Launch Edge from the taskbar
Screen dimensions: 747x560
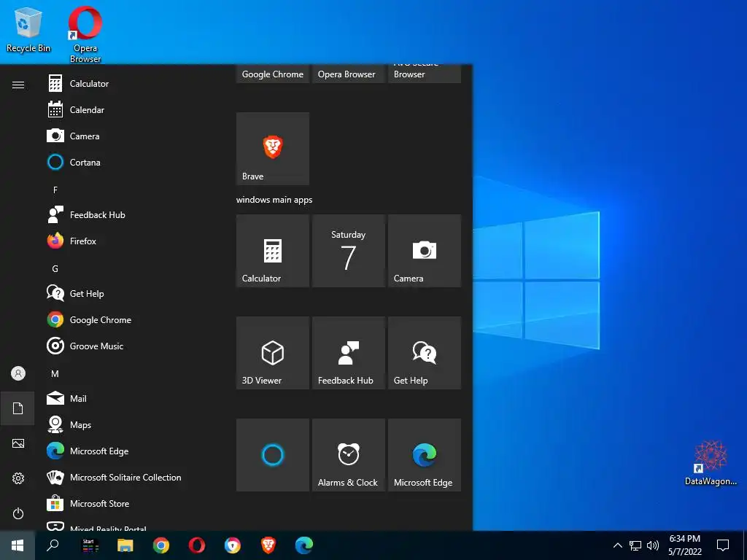coord(304,545)
